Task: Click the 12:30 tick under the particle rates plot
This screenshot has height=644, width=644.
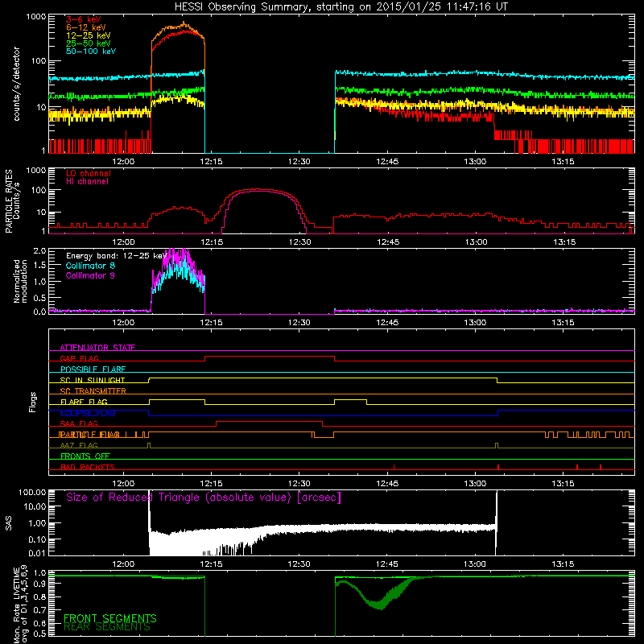Action: click(x=299, y=242)
